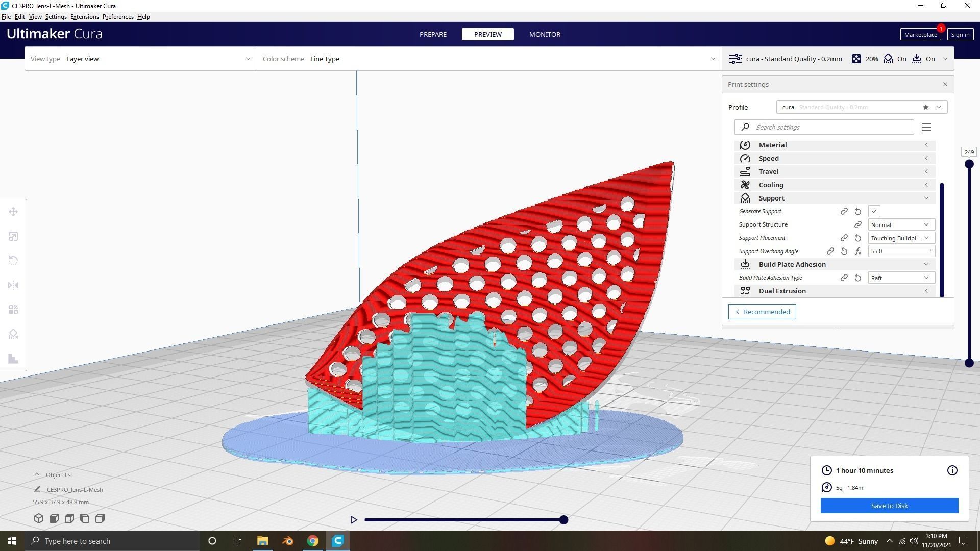The height and width of the screenshot is (551, 980).
Task: Open the Build Plate Adhesion Type dropdown
Action: (901, 278)
